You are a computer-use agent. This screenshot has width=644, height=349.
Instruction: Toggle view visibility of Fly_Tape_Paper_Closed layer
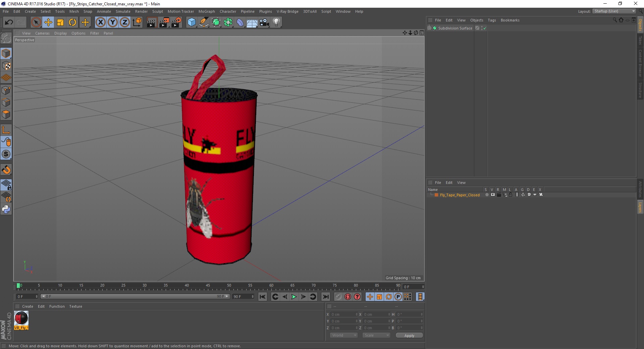pos(493,195)
